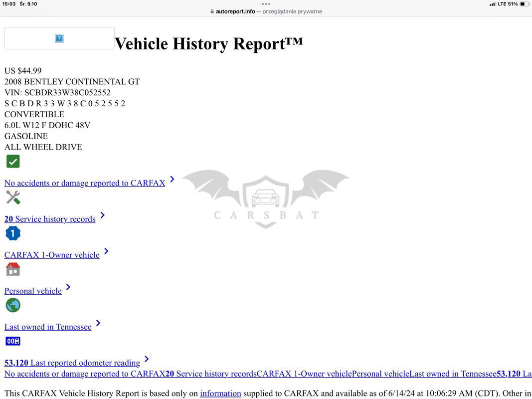The width and height of the screenshot is (532, 399).
Task: Open the 20 Service history records link
Action: click(50, 219)
